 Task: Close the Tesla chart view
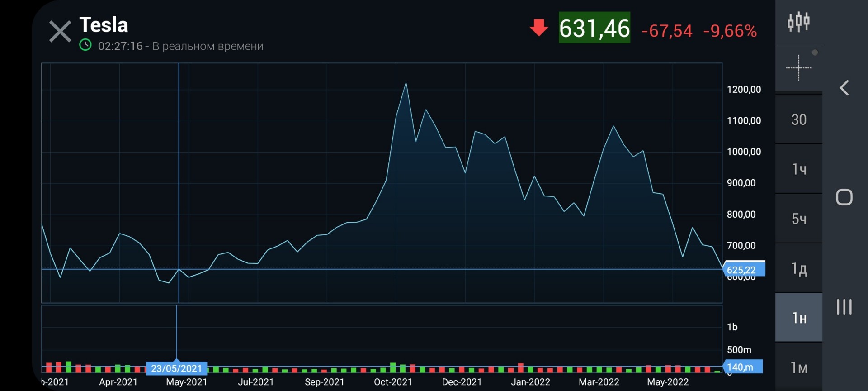[x=60, y=32]
